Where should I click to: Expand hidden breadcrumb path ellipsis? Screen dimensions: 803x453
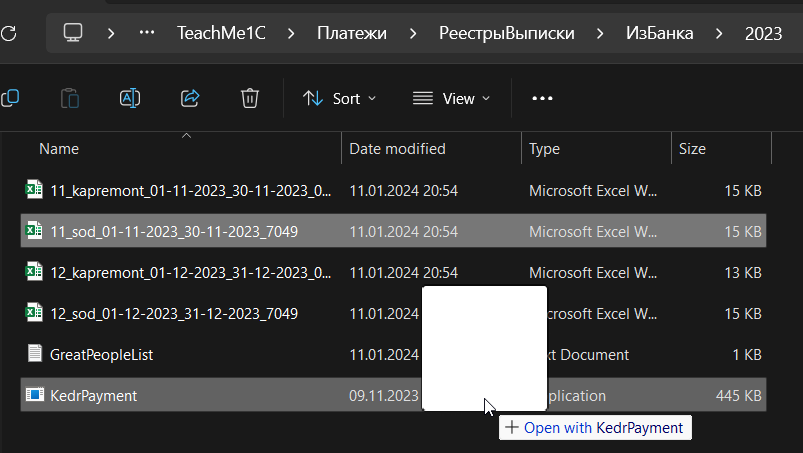(147, 33)
